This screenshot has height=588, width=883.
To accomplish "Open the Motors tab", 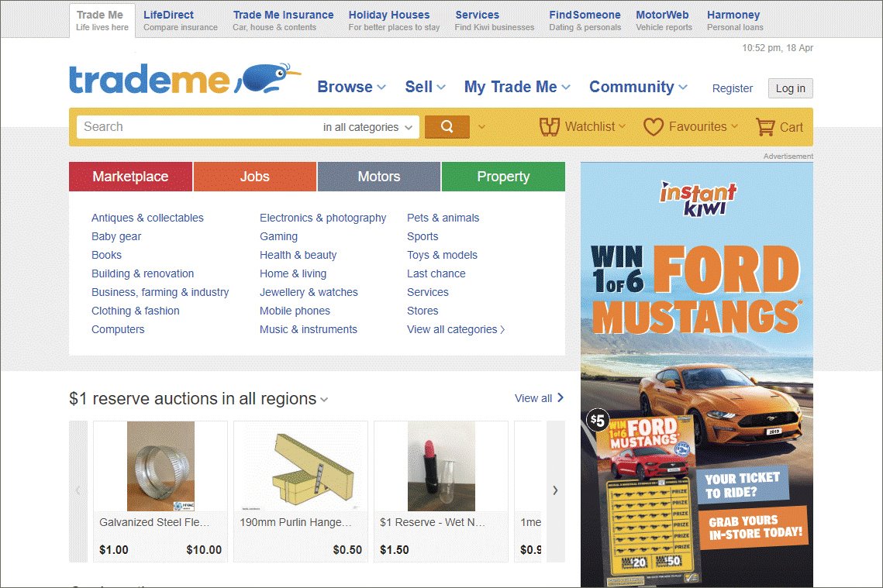I will (x=379, y=177).
